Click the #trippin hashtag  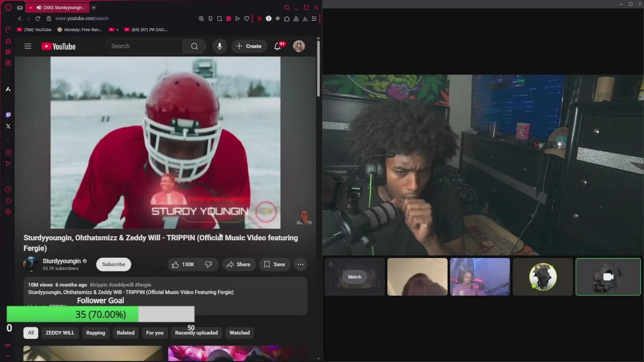coord(99,285)
